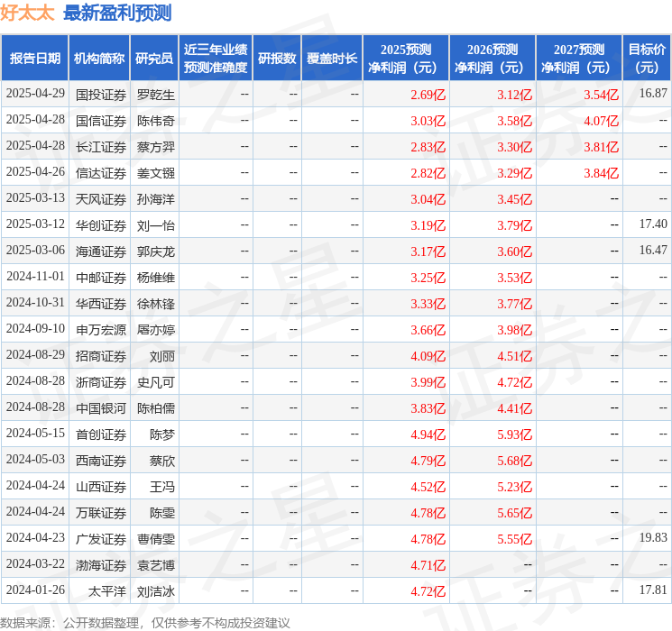
Task: Select the 信达证券 institution cell
Action: point(101,173)
